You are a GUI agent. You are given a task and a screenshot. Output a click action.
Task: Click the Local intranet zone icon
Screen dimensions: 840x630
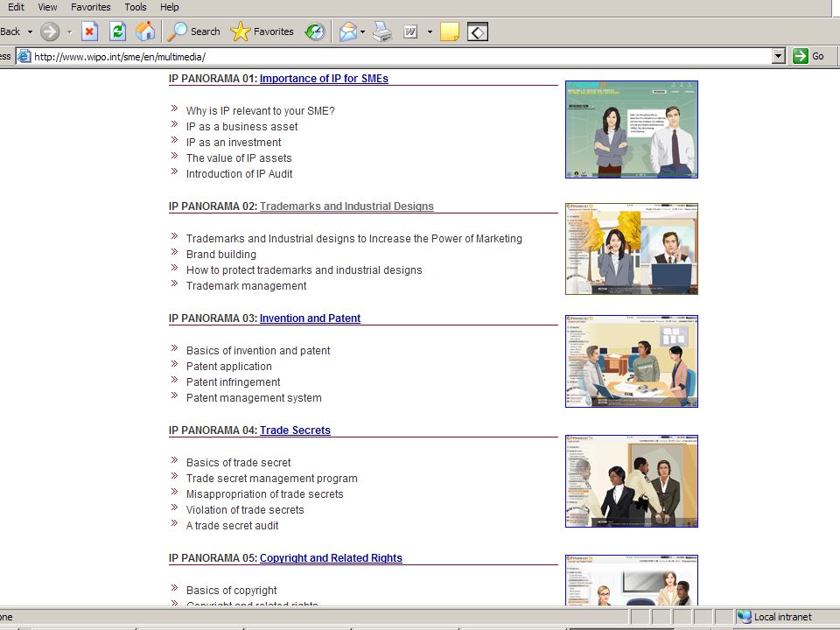[744, 617]
